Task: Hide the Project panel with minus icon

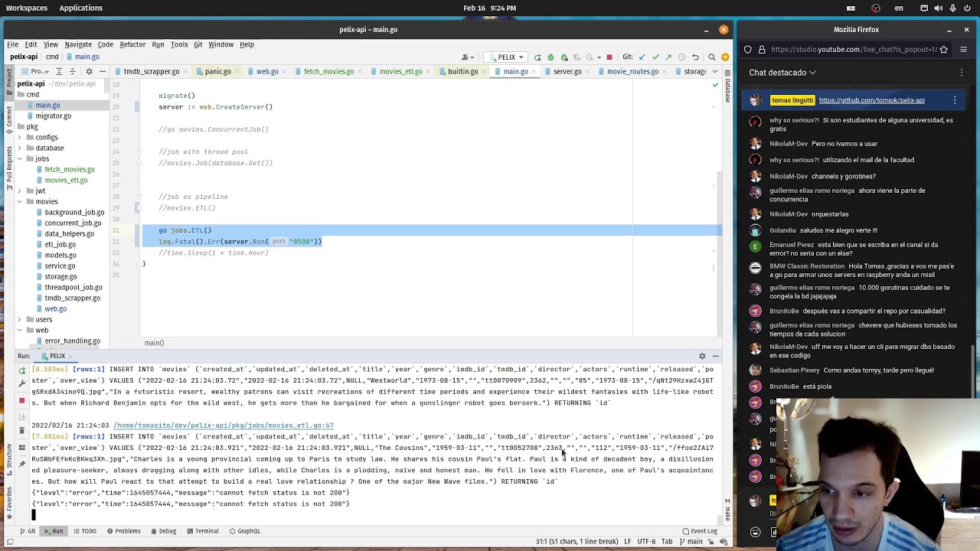Action: pos(102,71)
